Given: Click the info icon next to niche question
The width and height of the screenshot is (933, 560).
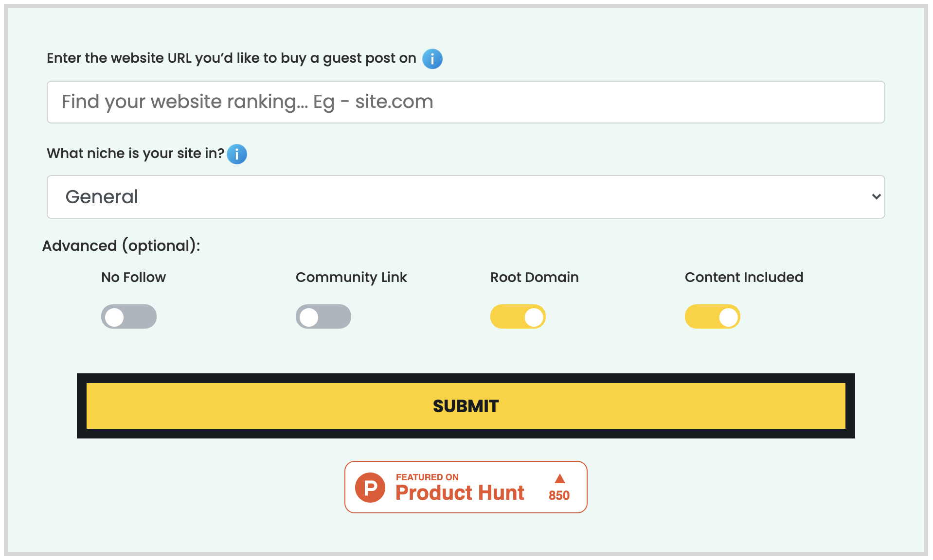Looking at the screenshot, I should tap(237, 154).
